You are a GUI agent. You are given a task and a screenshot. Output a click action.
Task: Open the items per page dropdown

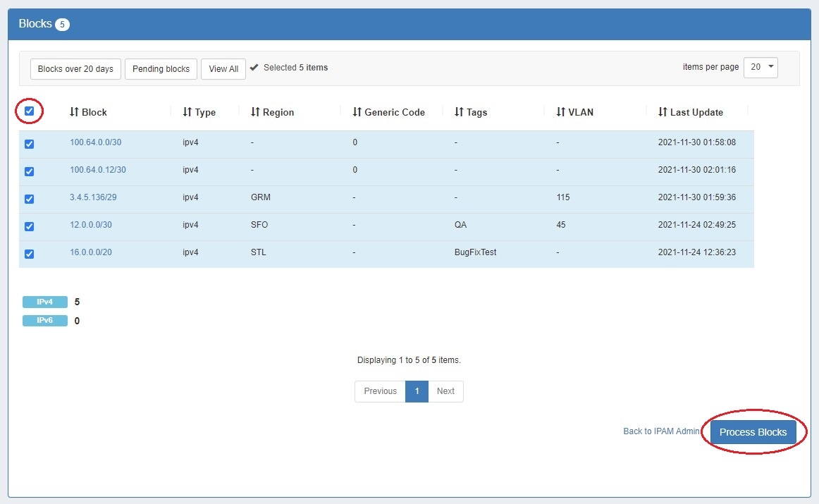[760, 67]
